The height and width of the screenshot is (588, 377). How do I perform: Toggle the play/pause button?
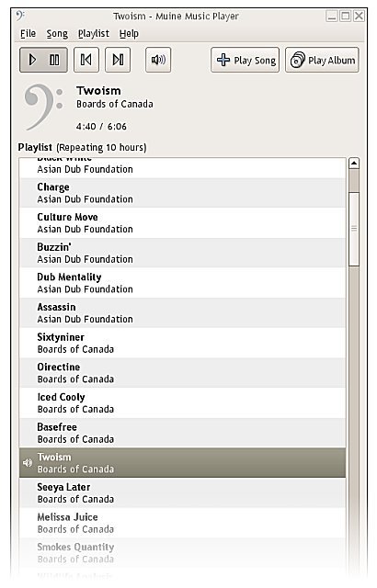(43, 60)
